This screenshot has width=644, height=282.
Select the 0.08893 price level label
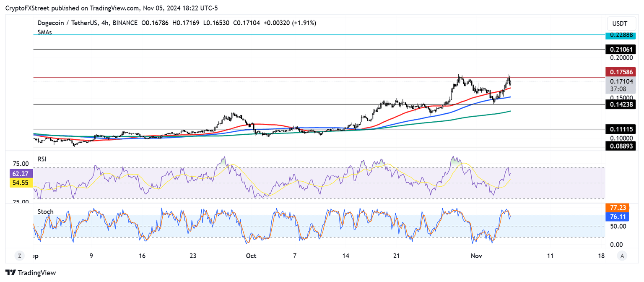[x=621, y=146]
